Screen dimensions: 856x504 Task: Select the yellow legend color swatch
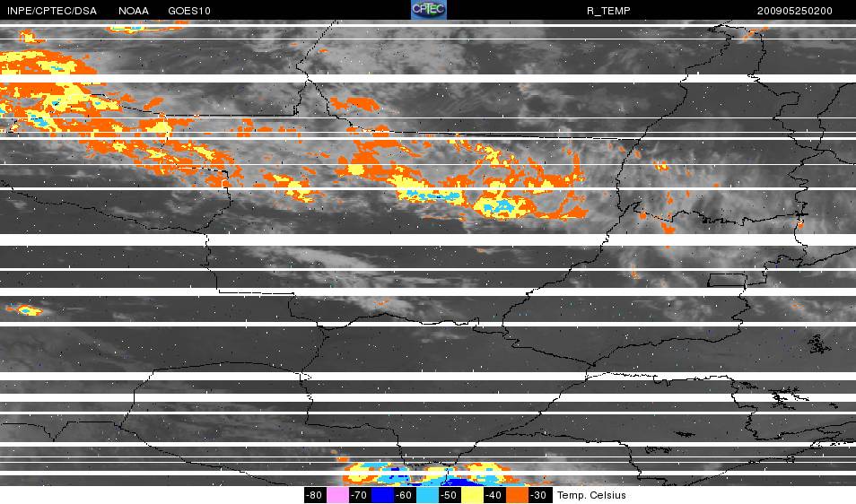pos(472,495)
